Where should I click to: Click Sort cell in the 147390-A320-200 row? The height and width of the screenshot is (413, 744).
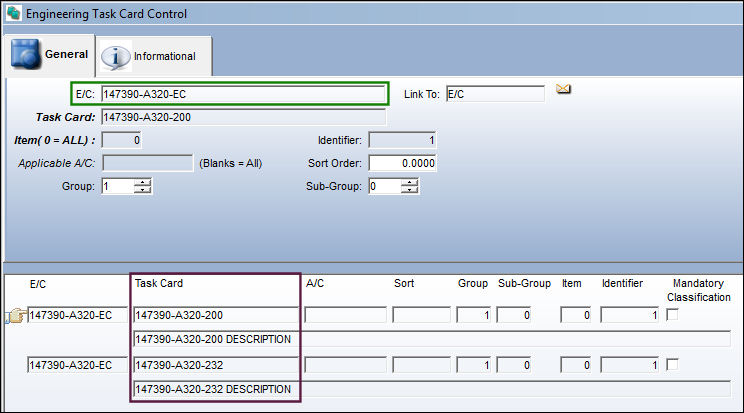tap(421, 315)
